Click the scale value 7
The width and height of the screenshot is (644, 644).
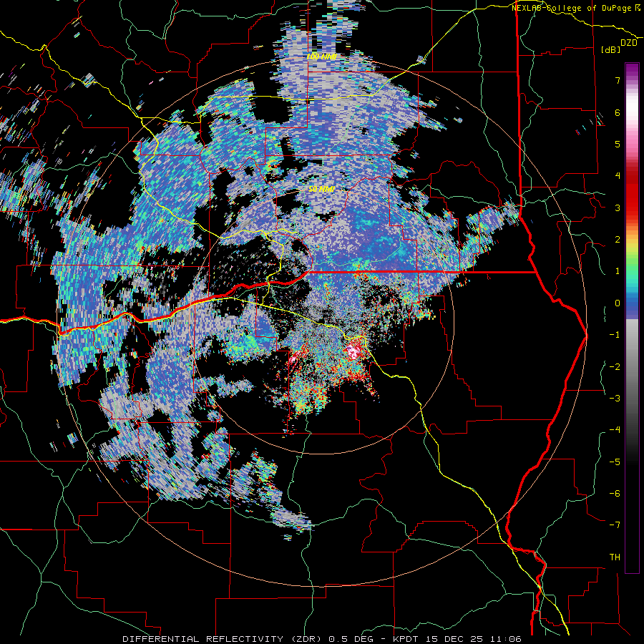point(618,80)
